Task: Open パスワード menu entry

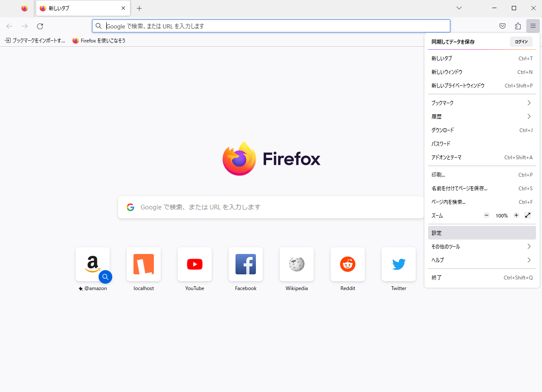Action: pos(482,144)
